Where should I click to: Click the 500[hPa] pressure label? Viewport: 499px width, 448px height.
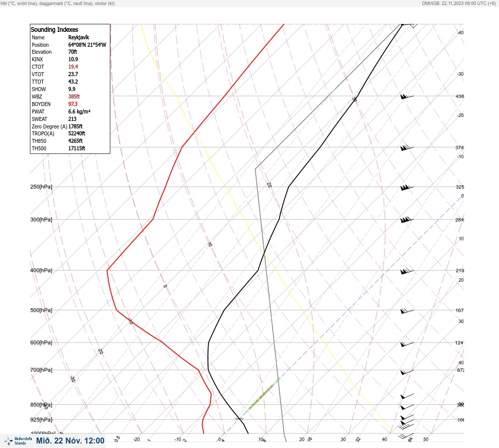coord(41,310)
